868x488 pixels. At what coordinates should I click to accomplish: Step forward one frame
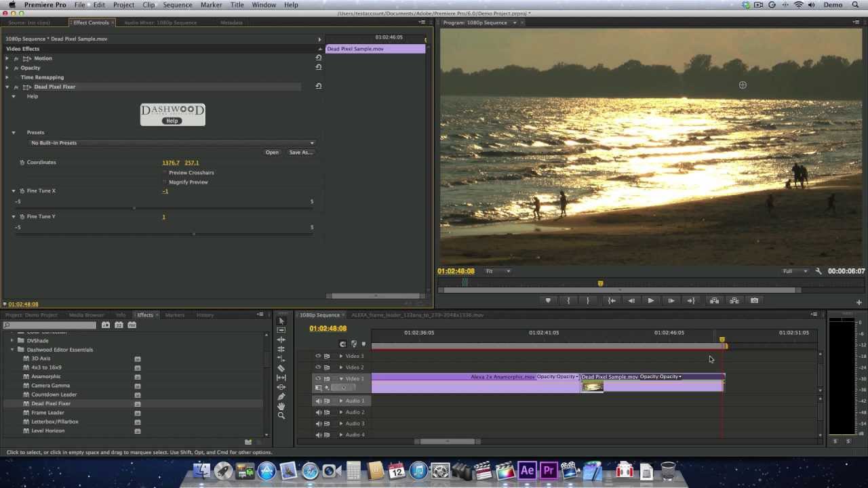(671, 301)
